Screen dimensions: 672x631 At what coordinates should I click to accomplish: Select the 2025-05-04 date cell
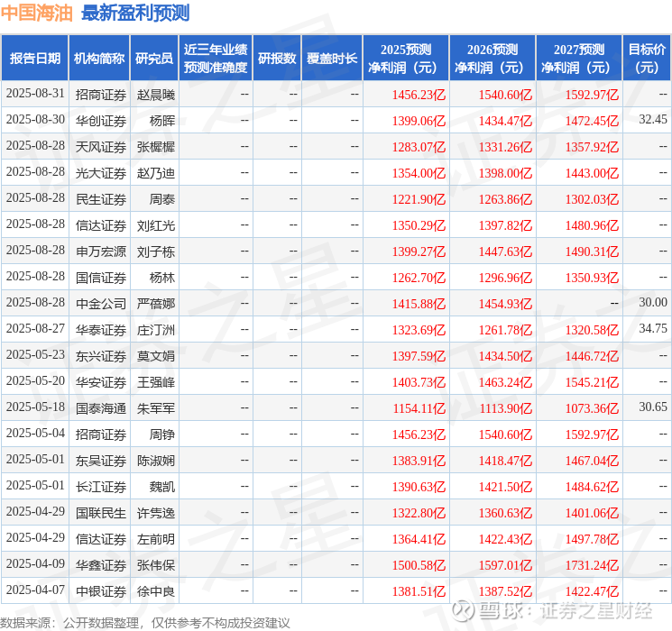pos(35,434)
